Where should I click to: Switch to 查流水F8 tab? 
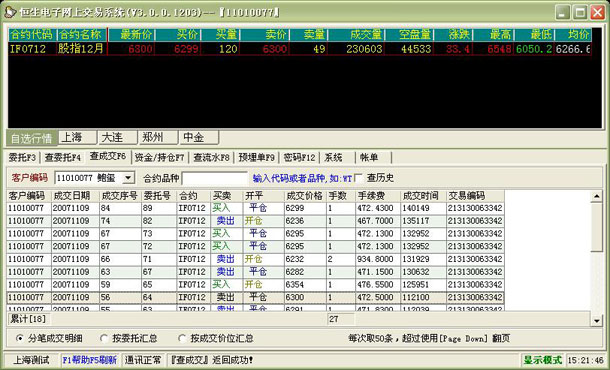point(212,158)
